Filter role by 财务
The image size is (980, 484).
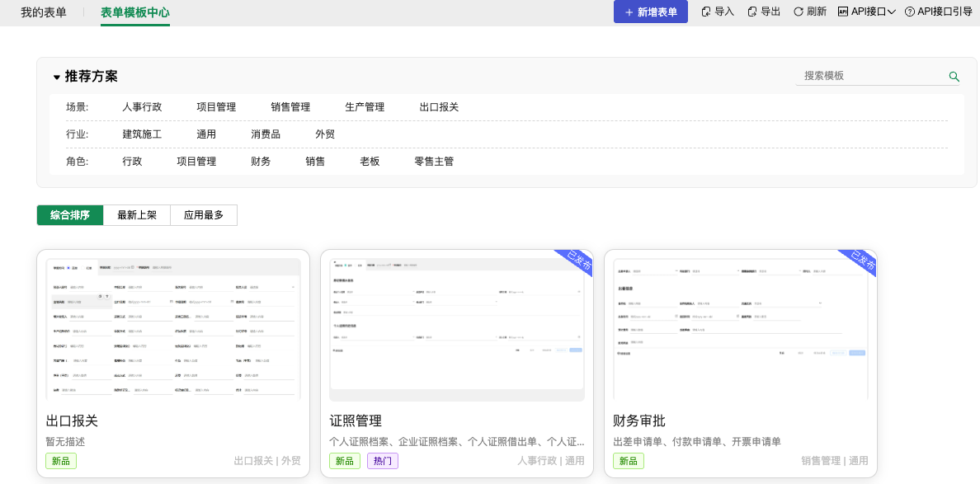(261, 161)
